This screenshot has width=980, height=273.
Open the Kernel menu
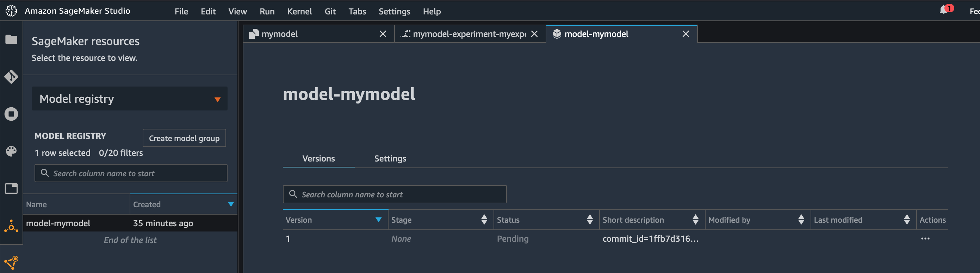(299, 11)
